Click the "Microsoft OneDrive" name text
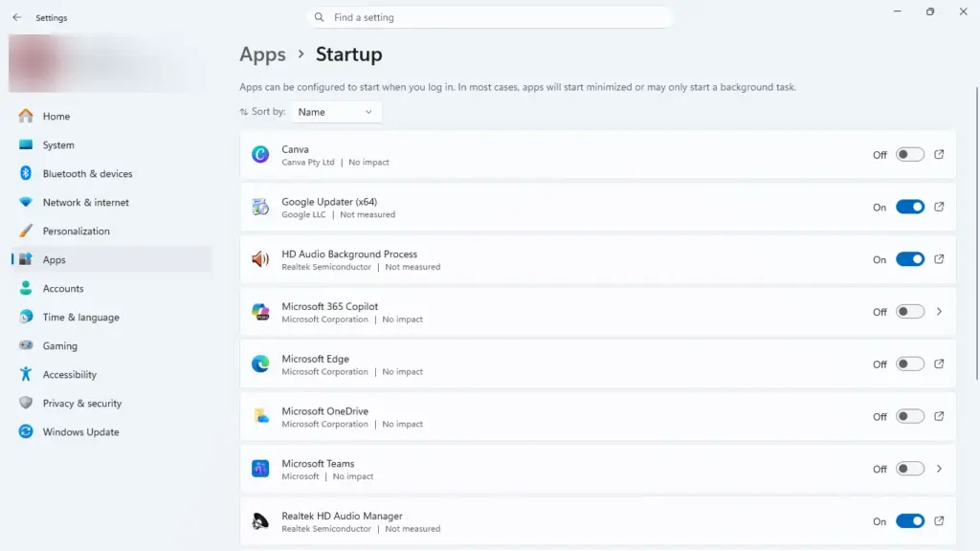 pos(325,411)
